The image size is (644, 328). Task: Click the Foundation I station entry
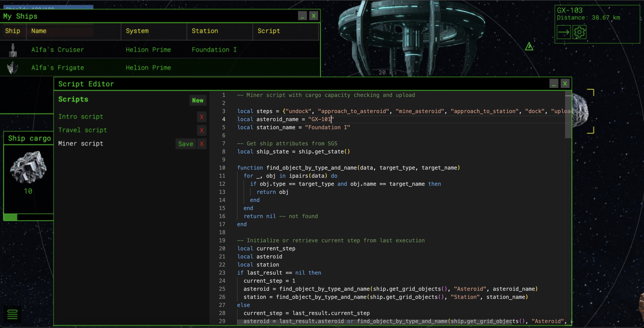pos(214,50)
